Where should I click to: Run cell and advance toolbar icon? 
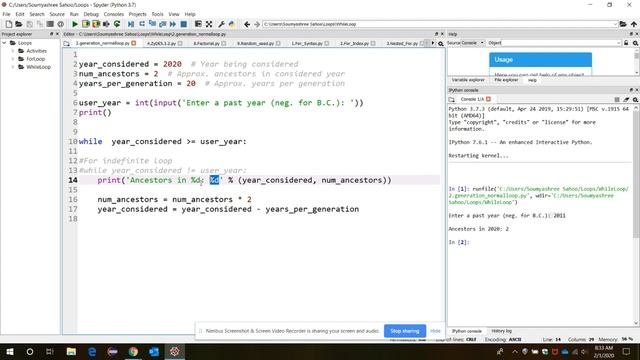click(96, 24)
